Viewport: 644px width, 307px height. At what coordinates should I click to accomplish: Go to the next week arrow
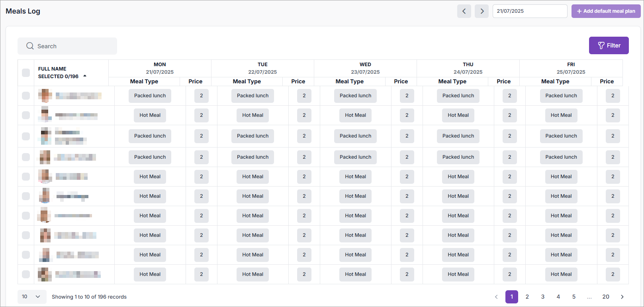482,11
